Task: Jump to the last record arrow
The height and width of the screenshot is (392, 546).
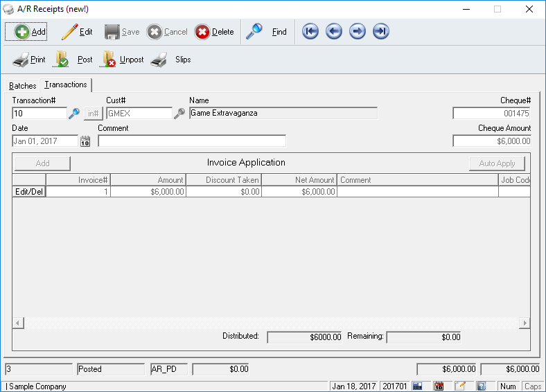Action: 381,32
